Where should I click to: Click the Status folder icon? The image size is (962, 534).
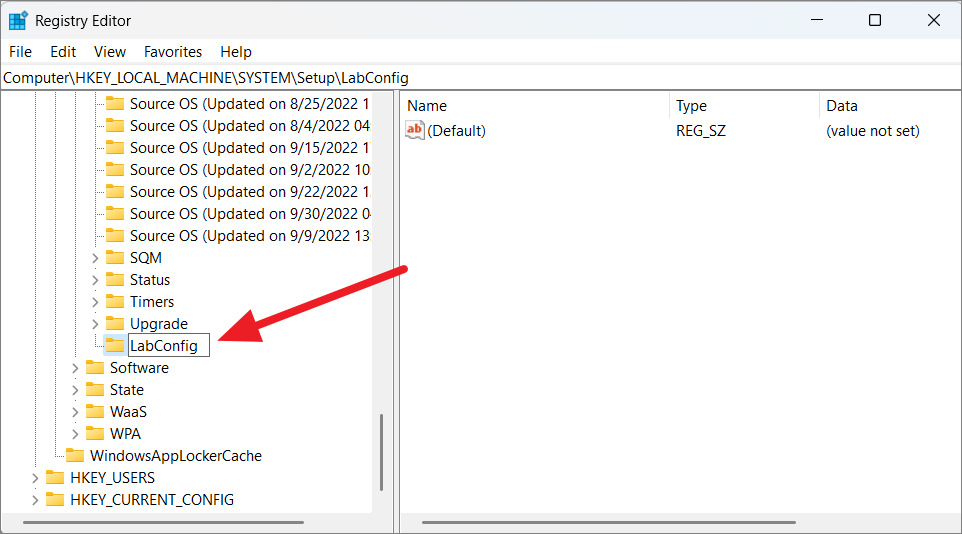pyautogui.click(x=115, y=279)
